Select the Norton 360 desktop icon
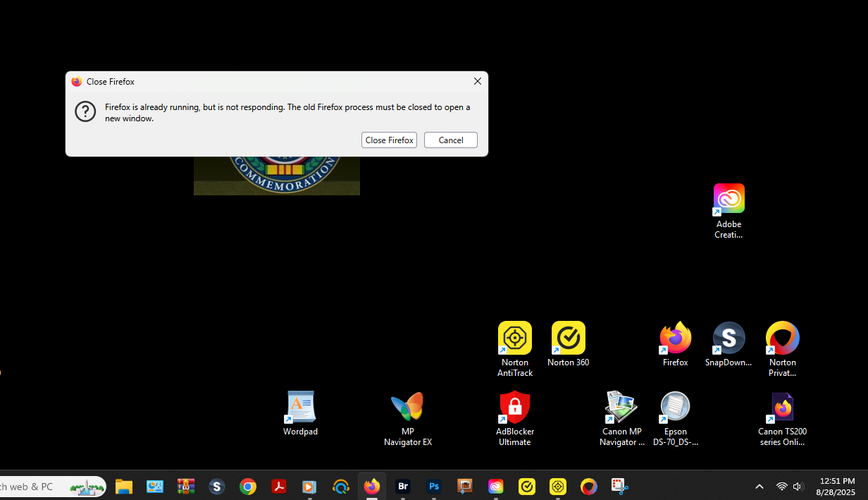 (569, 344)
